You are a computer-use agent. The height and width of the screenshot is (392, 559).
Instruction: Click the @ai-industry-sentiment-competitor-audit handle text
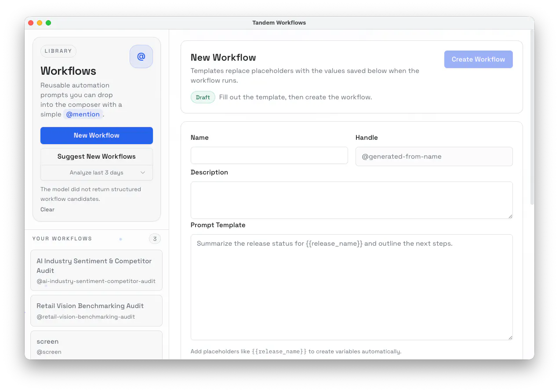96,281
